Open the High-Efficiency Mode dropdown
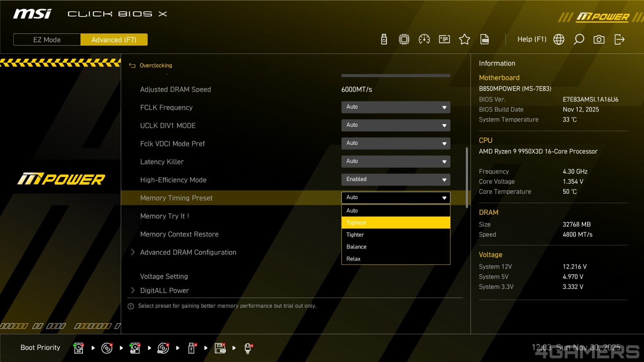644x362 pixels. pos(395,180)
